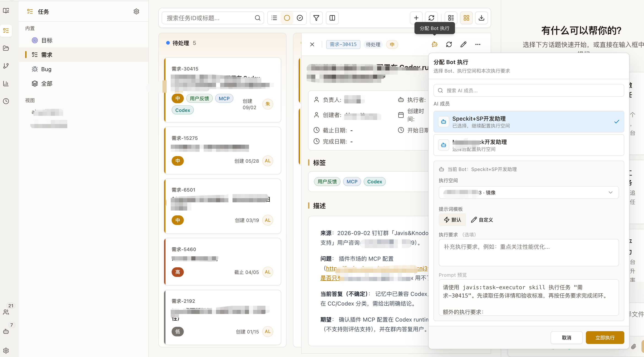This screenshot has height=357, width=644.
Task: Click the 高 priority badge on 需求-5460 card
Action: click(x=178, y=272)
